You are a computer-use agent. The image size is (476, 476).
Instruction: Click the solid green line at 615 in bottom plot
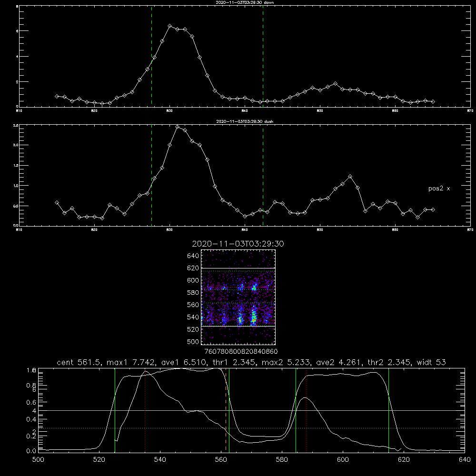click(388, 410)
